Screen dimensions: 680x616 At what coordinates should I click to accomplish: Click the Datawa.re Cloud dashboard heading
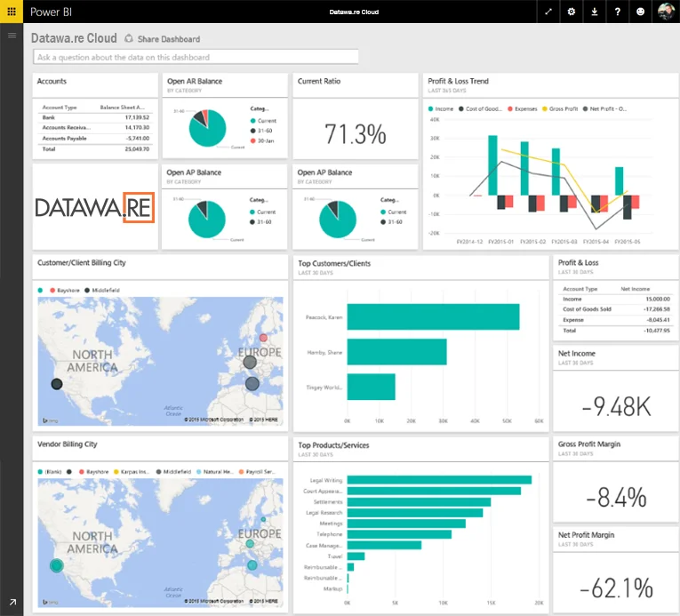click(74, 38)
